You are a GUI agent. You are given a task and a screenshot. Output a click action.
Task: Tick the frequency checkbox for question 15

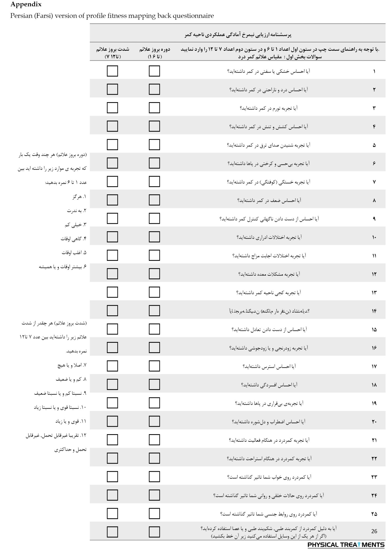click(x=154, y=329)
